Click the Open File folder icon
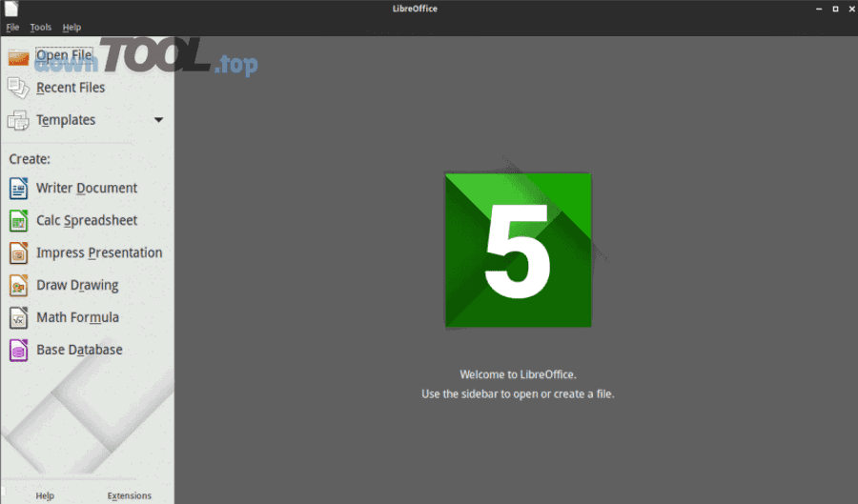This screenshot has width=858, height=504. click(x=18, y=56)
